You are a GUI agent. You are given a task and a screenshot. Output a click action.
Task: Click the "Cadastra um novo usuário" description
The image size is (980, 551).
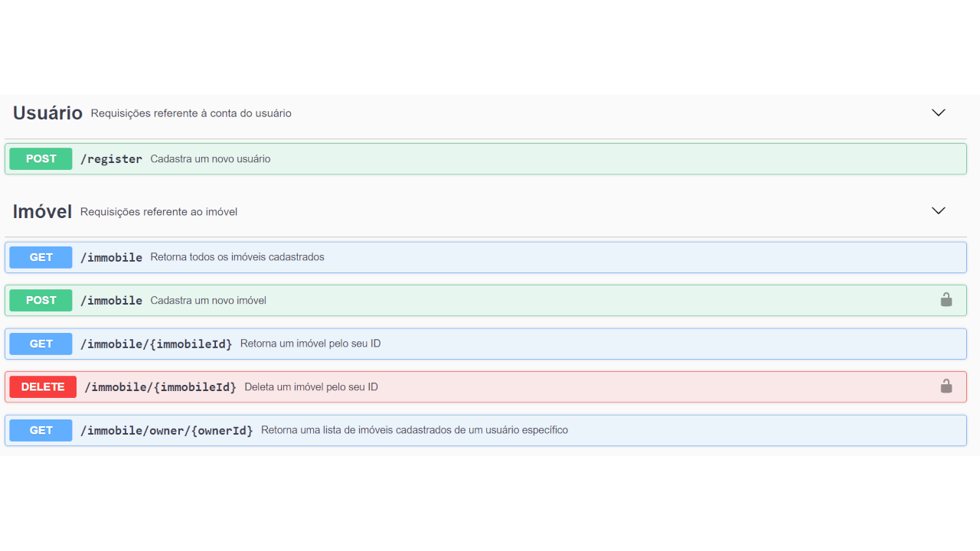click(x=211, y=159)
